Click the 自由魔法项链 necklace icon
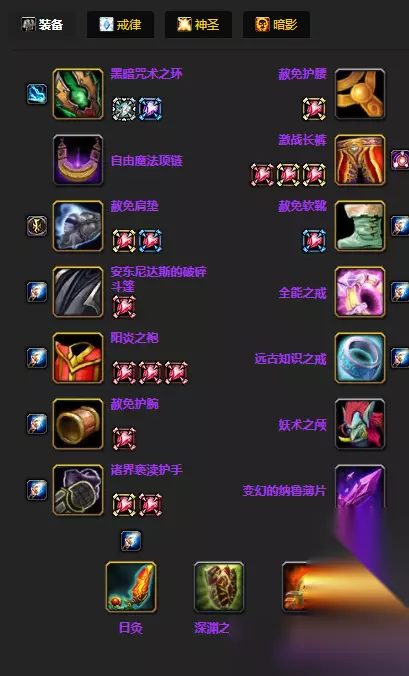 (78, 160)
